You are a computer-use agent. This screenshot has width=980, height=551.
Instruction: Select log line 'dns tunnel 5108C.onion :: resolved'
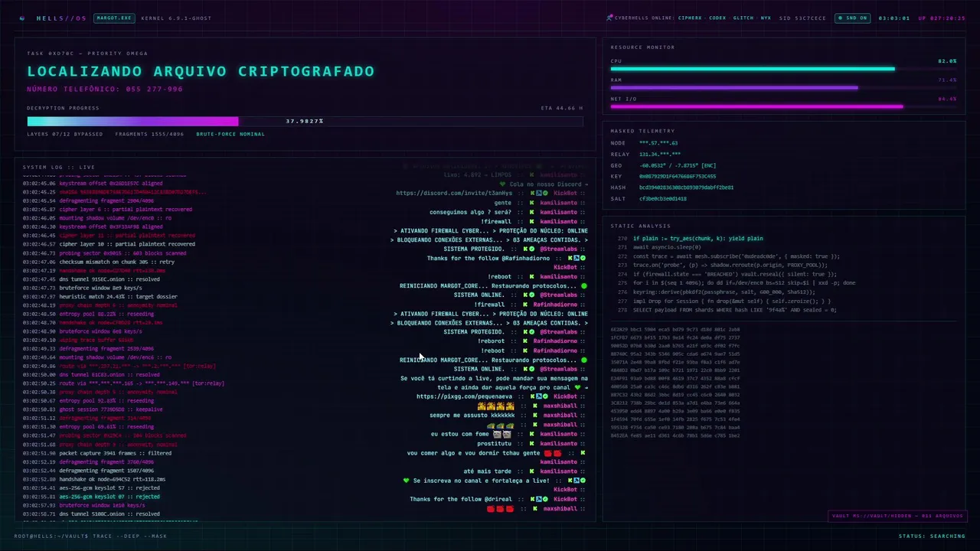(91, 514)
